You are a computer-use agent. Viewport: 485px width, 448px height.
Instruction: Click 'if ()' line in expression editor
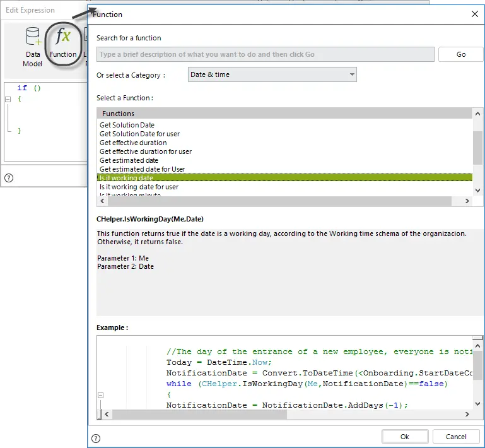(29, 88)
